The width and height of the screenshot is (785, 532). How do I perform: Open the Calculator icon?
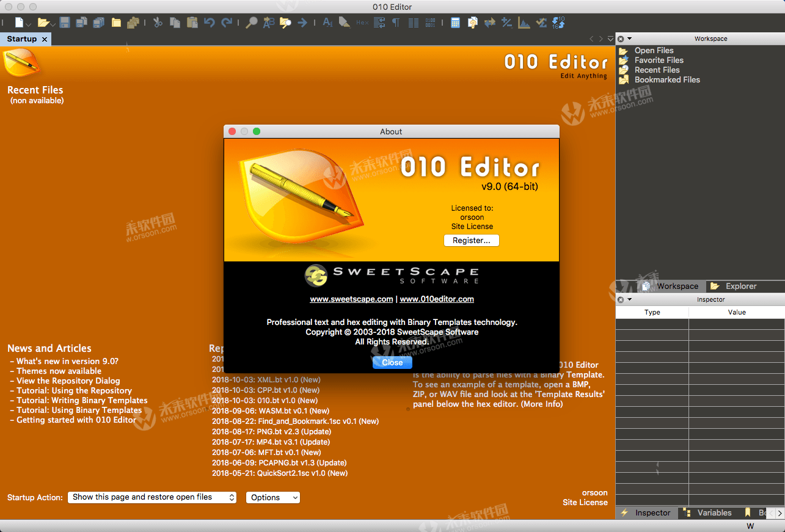(x=455, y=23)
